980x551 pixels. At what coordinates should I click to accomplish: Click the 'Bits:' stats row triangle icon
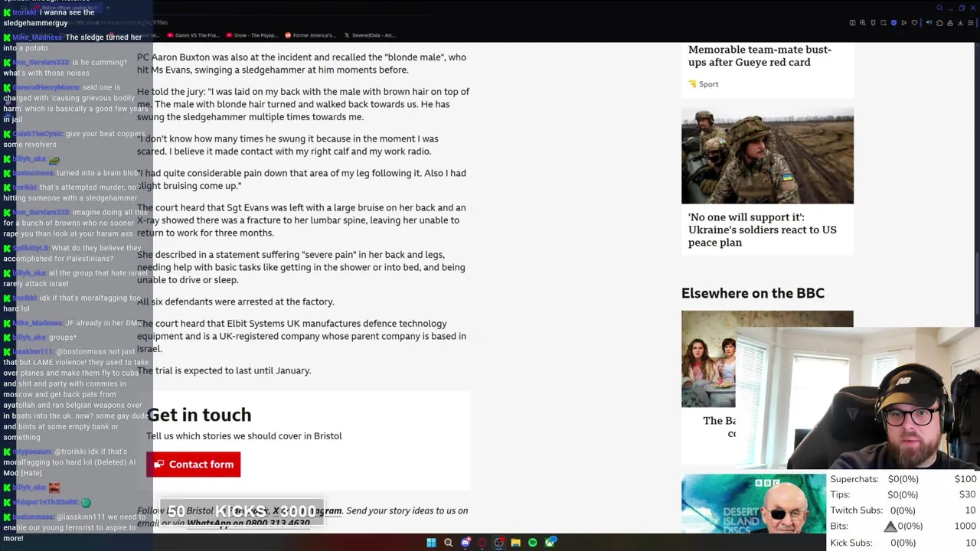(890, 527)
